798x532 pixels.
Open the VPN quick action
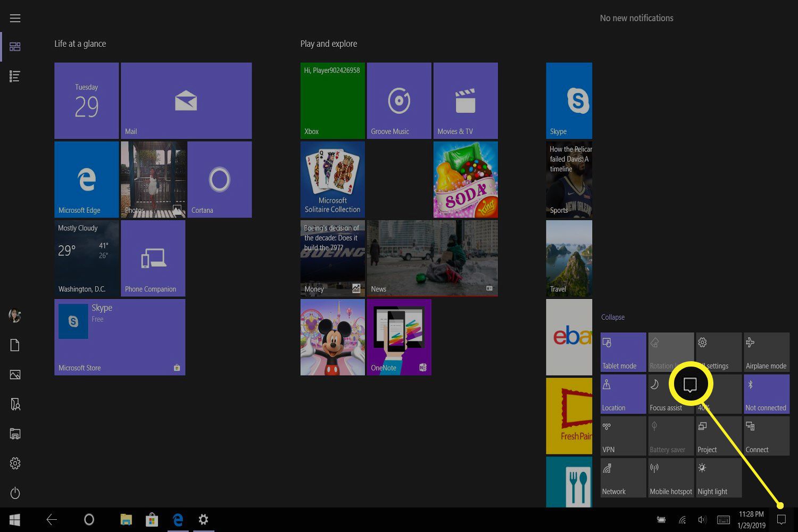(x=623, y=436)
